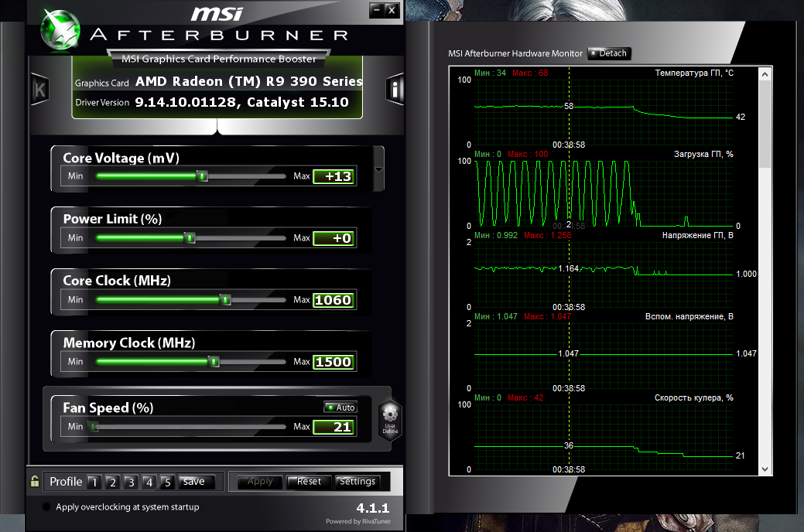Click the monitor scrollbar up arrow
Screen dimensions: 804x532
click(x=765, y=73)
